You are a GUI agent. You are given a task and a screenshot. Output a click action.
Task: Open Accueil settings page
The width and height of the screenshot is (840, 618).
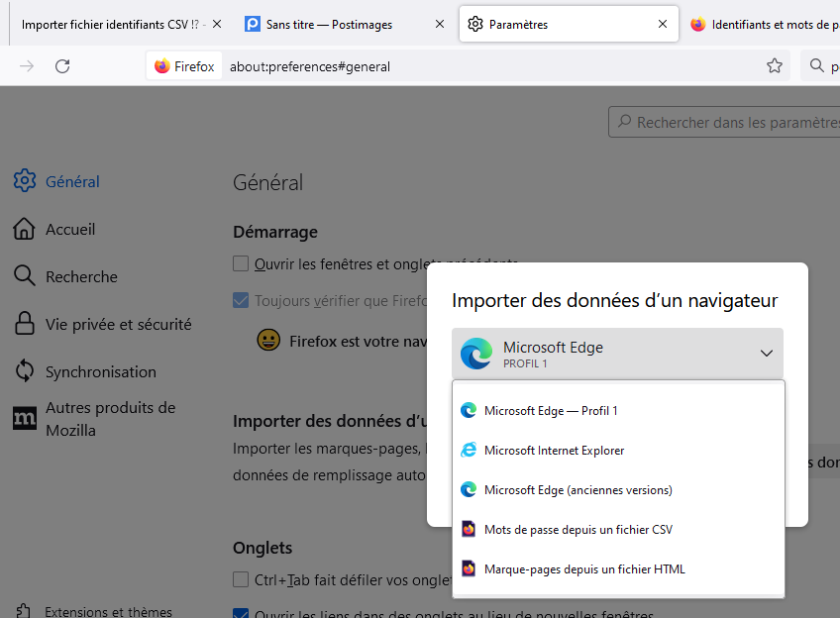70,229
